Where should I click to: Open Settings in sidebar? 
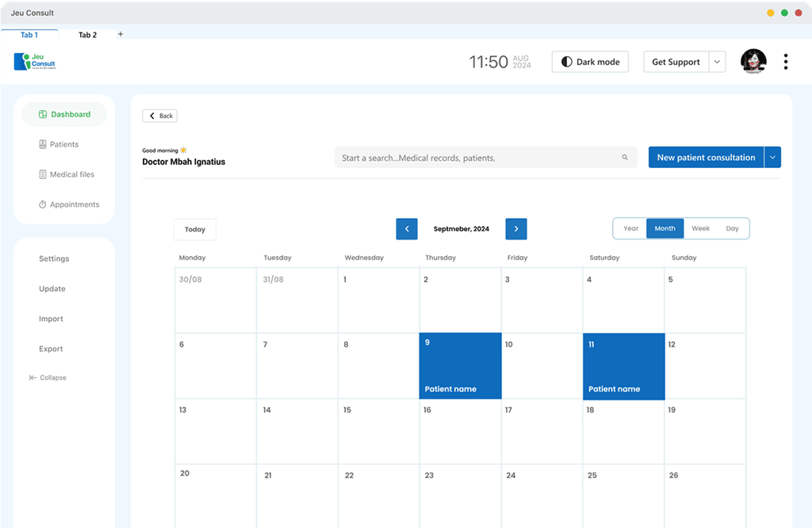54,258
